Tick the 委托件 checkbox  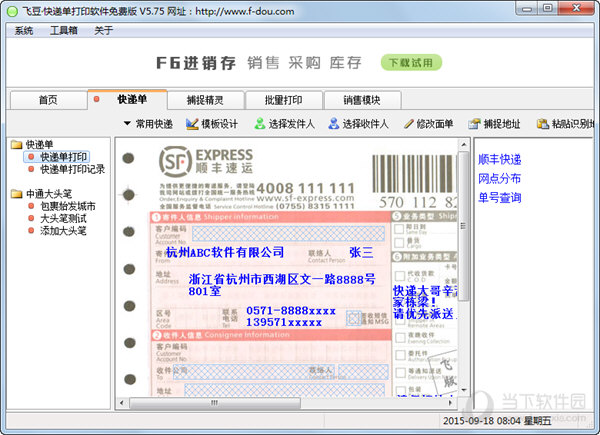pos(400,355)
